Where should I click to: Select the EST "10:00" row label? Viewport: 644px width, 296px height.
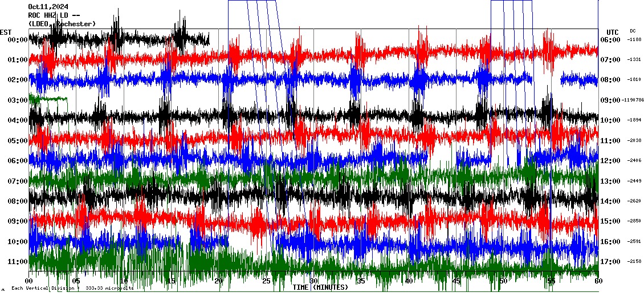(17, 241)
